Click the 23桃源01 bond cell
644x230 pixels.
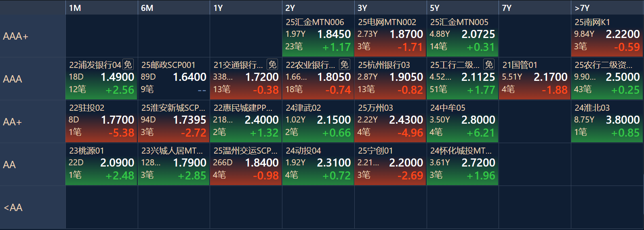(x=101, y=165)
